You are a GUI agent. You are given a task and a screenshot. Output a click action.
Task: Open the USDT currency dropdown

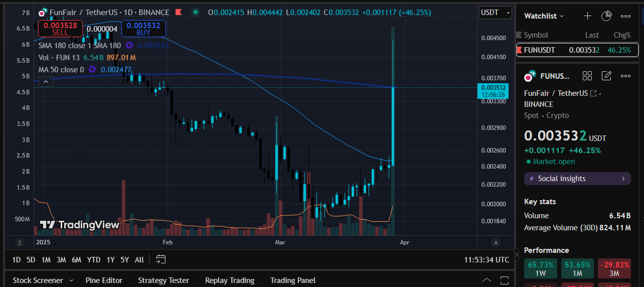coord(495,13)
